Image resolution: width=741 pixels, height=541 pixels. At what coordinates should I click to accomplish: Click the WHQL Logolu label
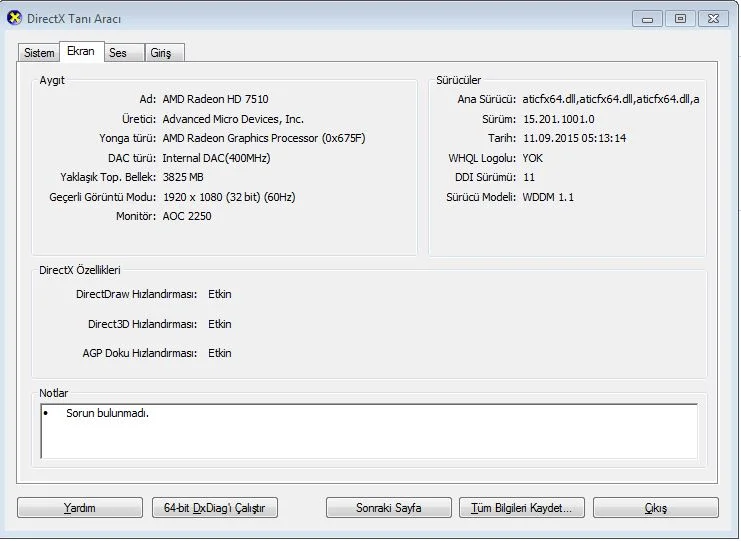tap(482, 158)
